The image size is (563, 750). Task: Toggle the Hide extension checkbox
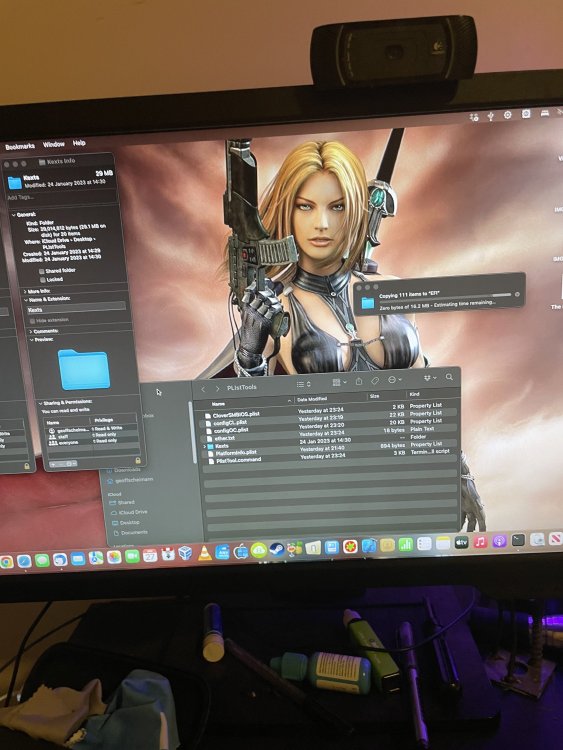click(32, 321)
